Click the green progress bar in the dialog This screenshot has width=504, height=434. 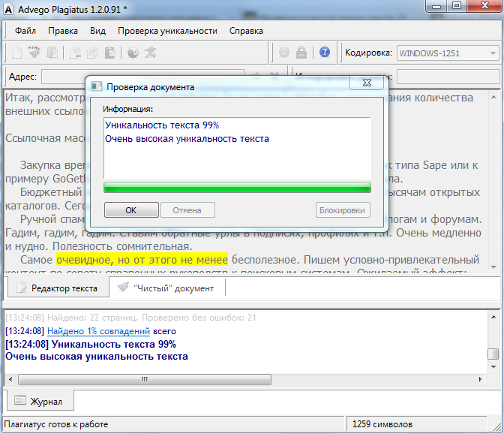(x=237, y=187)
